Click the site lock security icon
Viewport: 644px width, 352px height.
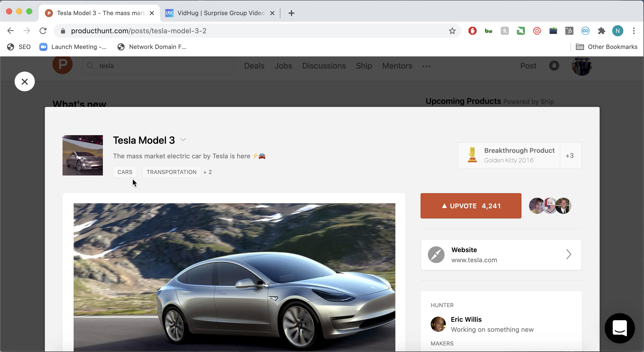(x=63, y=31)
